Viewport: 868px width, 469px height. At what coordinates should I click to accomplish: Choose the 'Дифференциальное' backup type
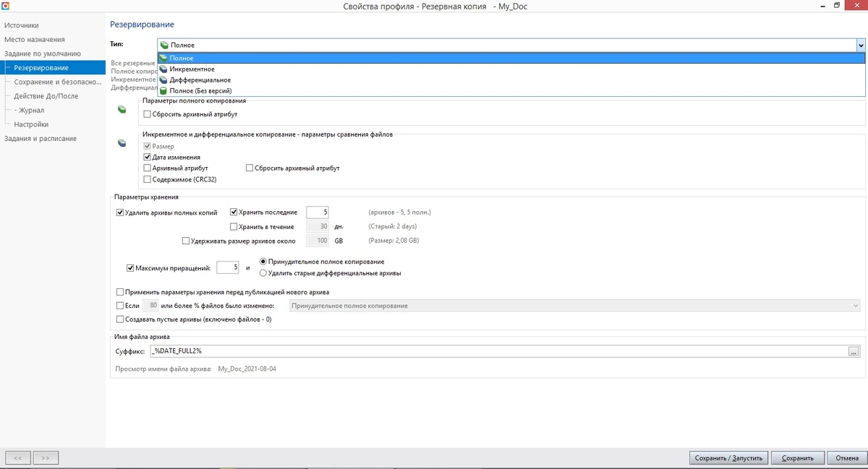coord(511,79)
